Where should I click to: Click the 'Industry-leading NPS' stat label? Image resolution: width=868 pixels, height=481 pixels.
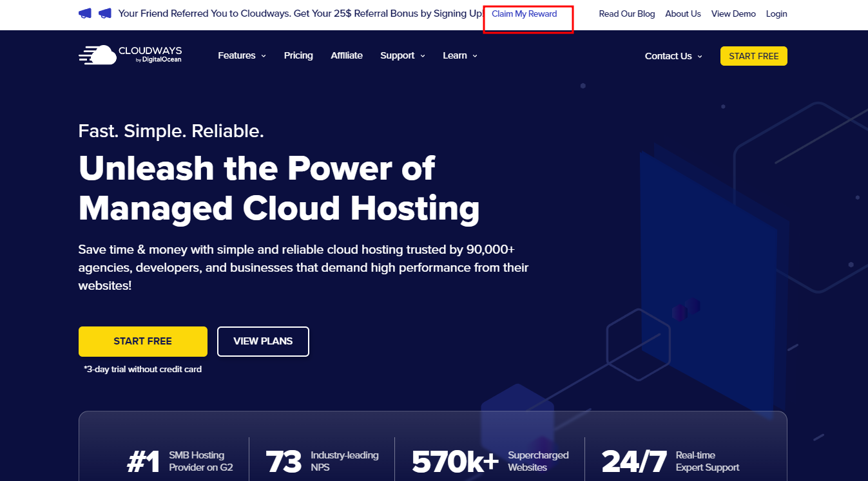coord(345,461)
